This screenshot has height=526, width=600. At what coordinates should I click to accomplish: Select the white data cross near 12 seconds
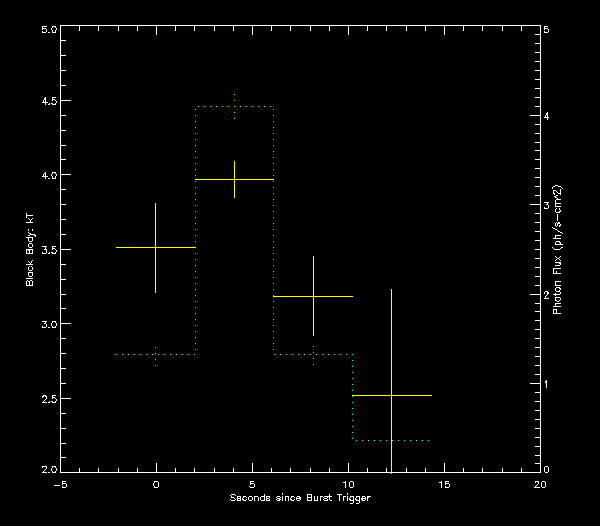coord(391,396)
